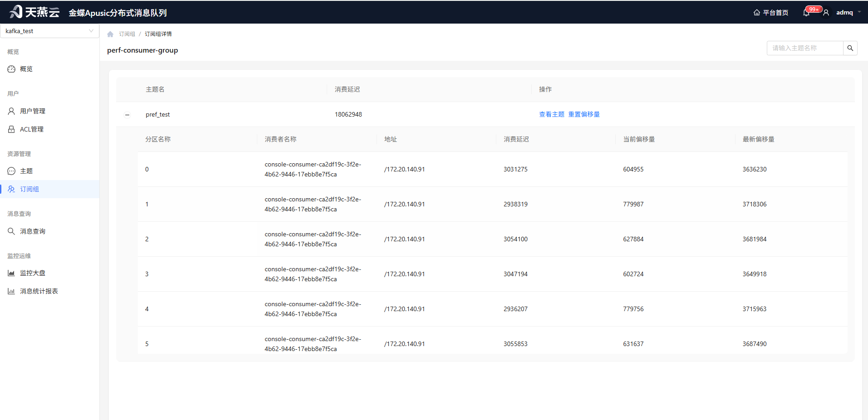Click the 平台首页 house icon
The image size is (868, 420).
757,13
